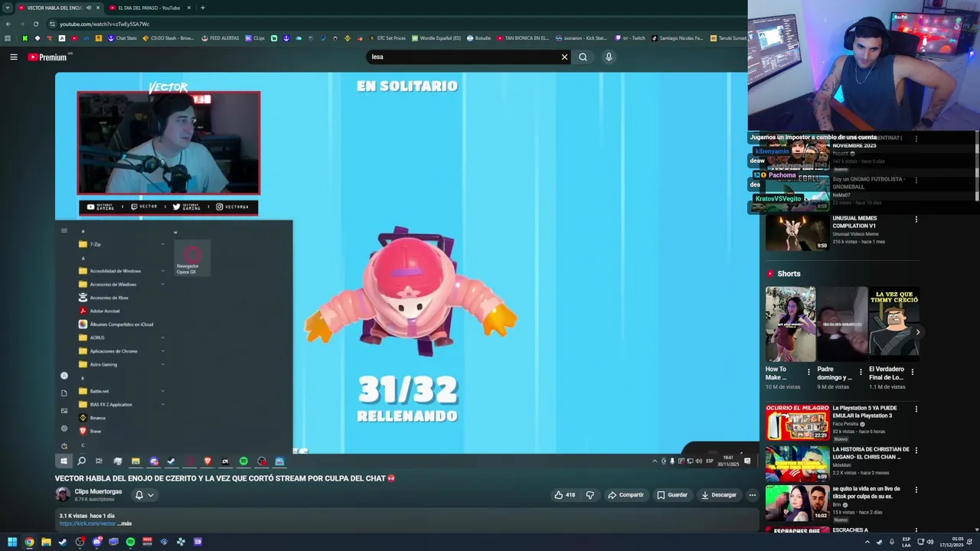Screen dimensions: 980x551
Task: Open se quito la vida en un live video
Action: [x=797, y=503]
